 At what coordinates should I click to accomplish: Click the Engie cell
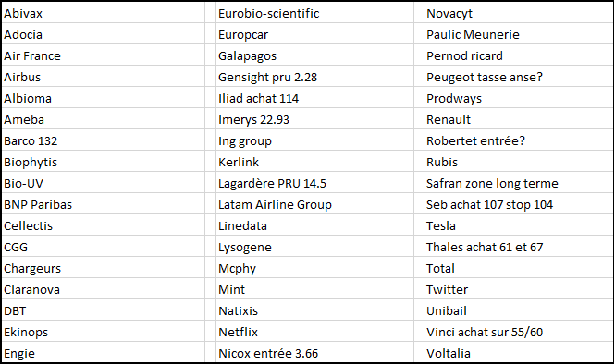[x=104, y=353]
